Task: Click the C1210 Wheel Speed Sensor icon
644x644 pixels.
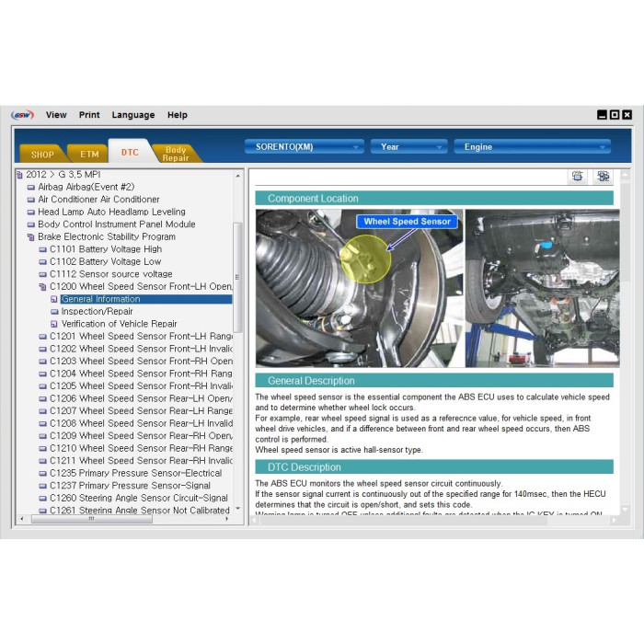Action: pos(42,449)
